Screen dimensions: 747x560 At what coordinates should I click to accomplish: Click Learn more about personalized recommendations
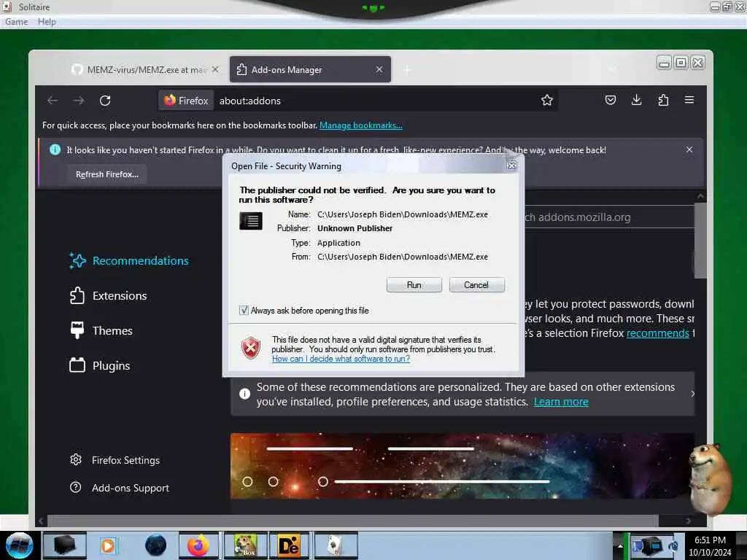561,402
